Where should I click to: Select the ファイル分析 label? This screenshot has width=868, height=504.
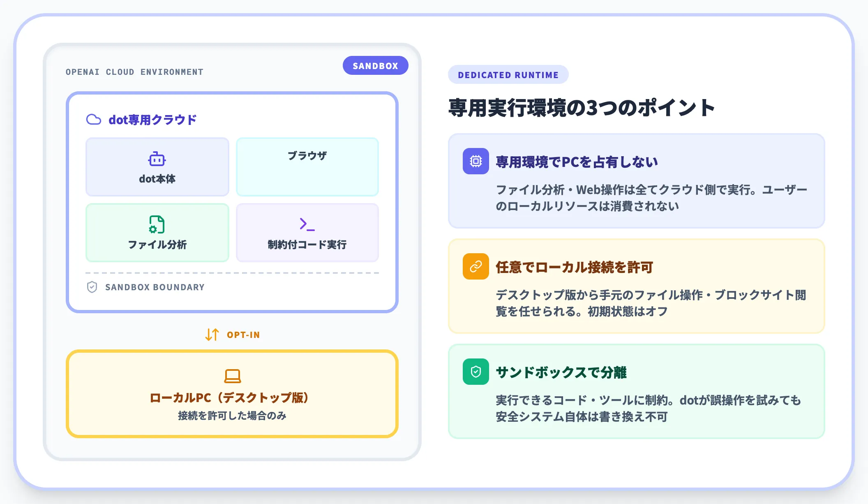tap(157, 245)
